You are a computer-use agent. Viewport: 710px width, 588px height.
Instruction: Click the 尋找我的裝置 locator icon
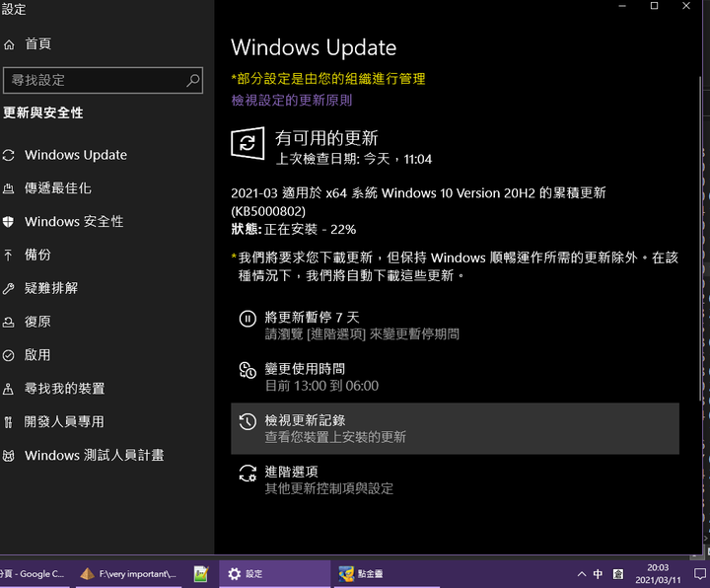(x=8, y=389)
